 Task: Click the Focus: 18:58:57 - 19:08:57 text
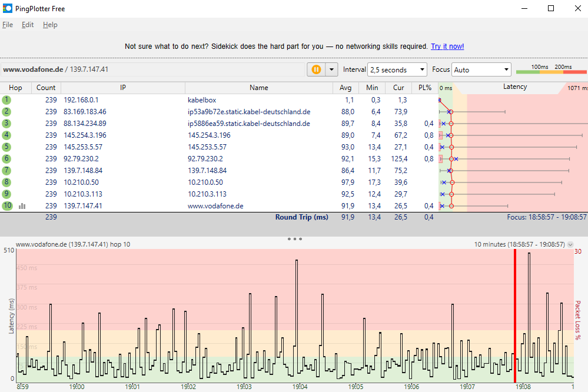click(x=546, y=217)
